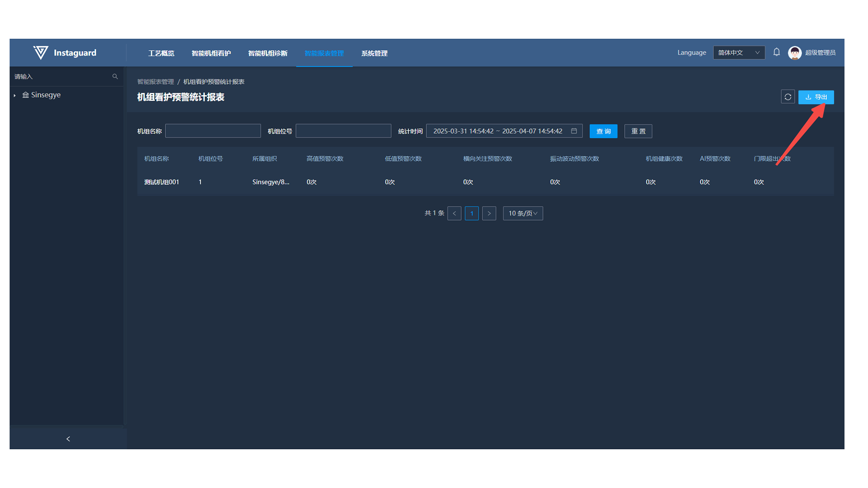Open the 工艺概览 menu tab

(161, 53)
